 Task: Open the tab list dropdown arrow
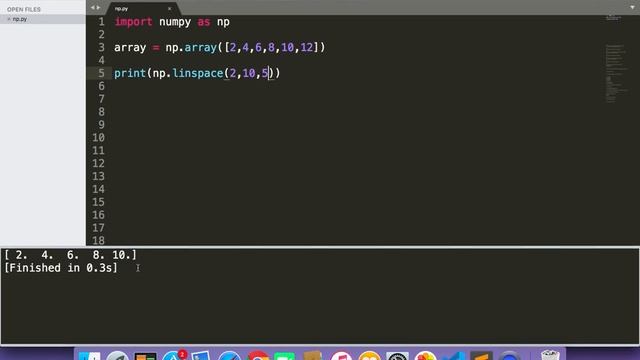click(x=632, y=7)
